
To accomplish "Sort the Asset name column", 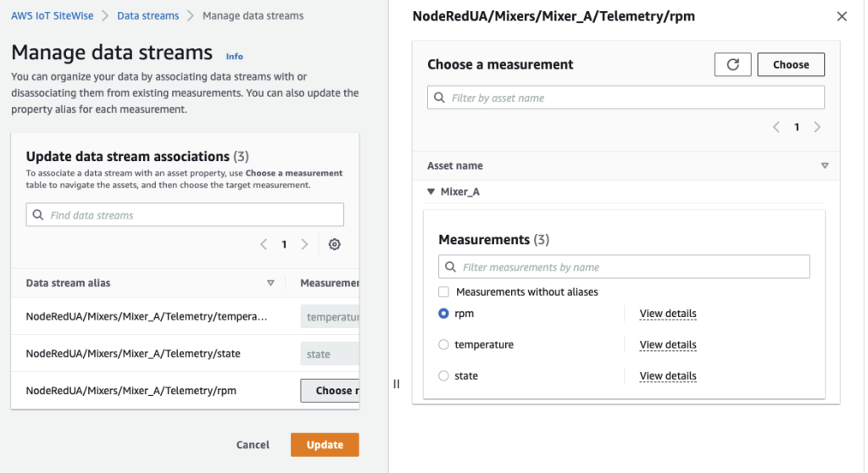I will (x=824, y=166).
